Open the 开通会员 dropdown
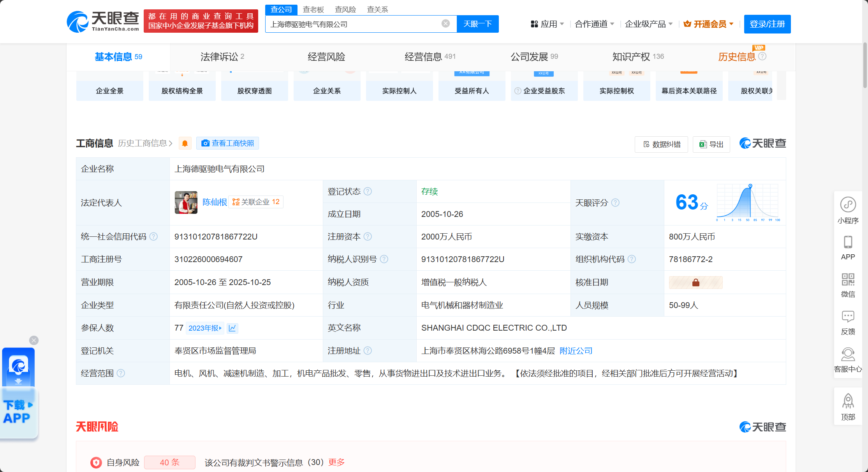This screenshot has height=472, width=868. pyautogui.click(x=709, y=24)
